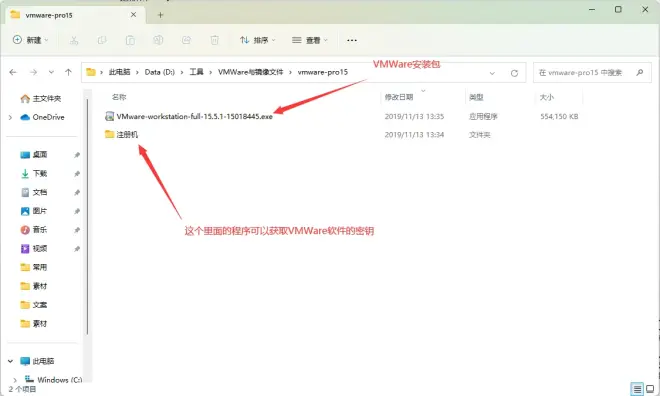
Task: Open the View (查看) dropdown
Action: click(x=309, y=40)
